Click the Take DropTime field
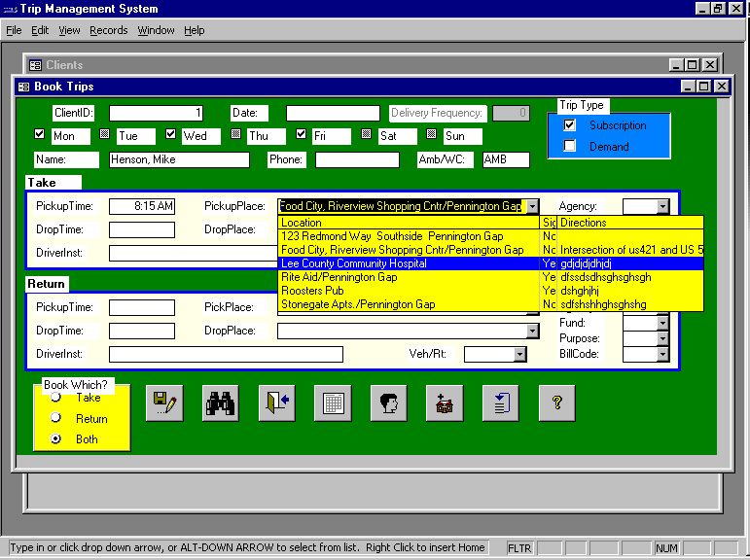The height and width of the screenshot is (560, 750). 142,229
